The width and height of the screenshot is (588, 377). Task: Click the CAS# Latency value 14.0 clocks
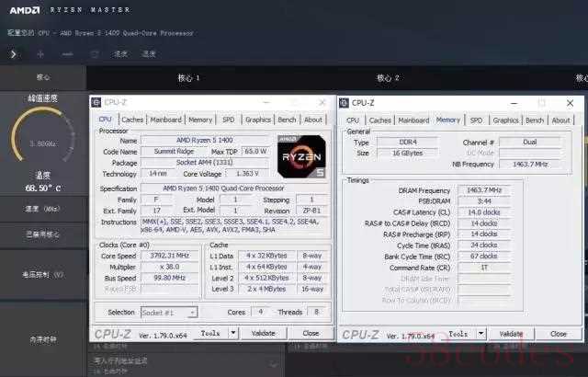[484, 212]
